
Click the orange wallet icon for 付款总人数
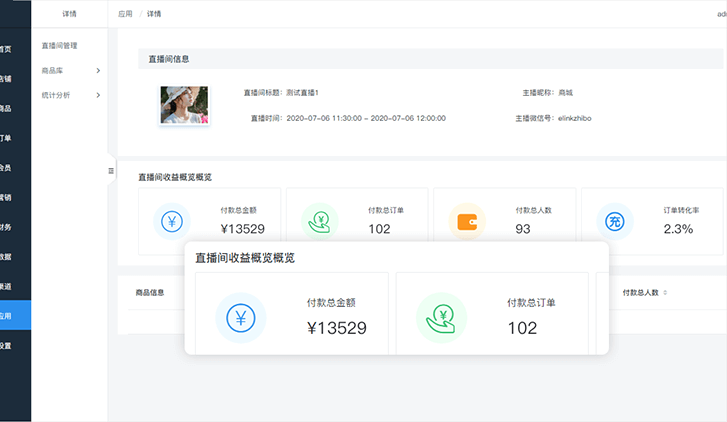coord(467,221)
